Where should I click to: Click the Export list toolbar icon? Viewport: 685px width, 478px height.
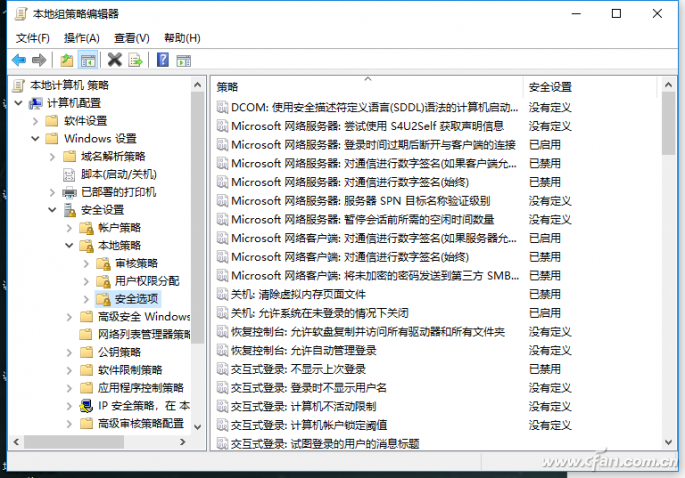click(x=135, y=60)
